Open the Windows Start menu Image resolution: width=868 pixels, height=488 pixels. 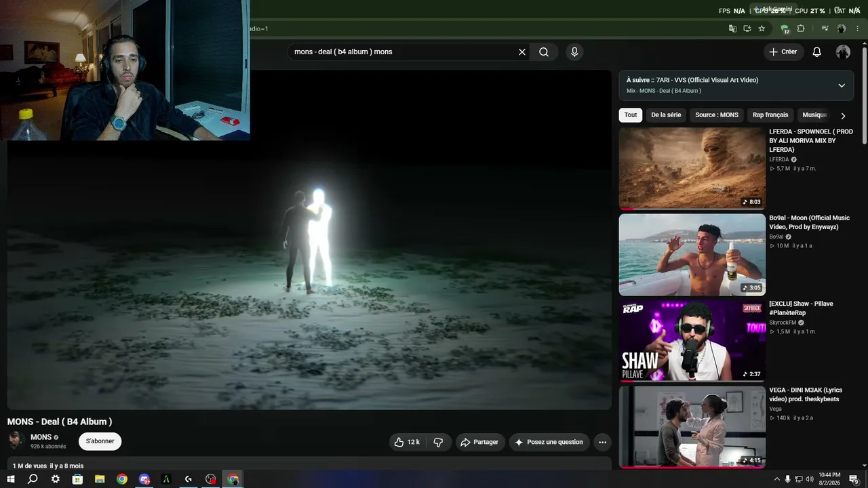point(10,479)
